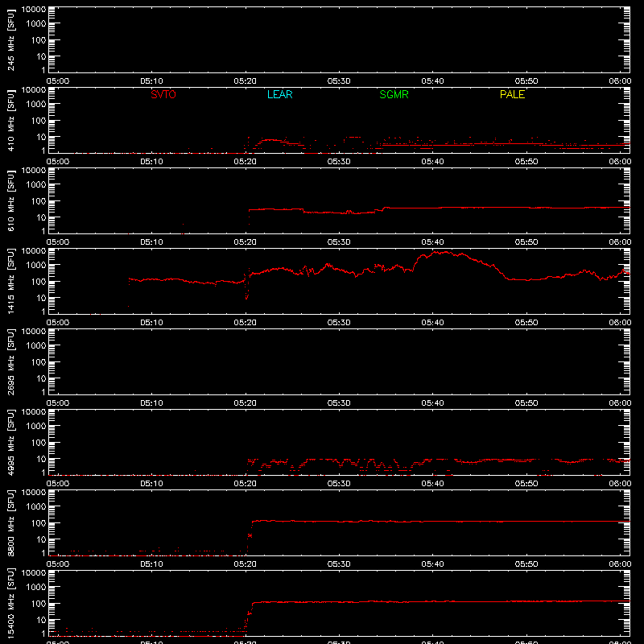Select the 4995 MHz [SFU] axis label
Image resolution: width=644 pixels, height=644 pixels.
(11, 442)
